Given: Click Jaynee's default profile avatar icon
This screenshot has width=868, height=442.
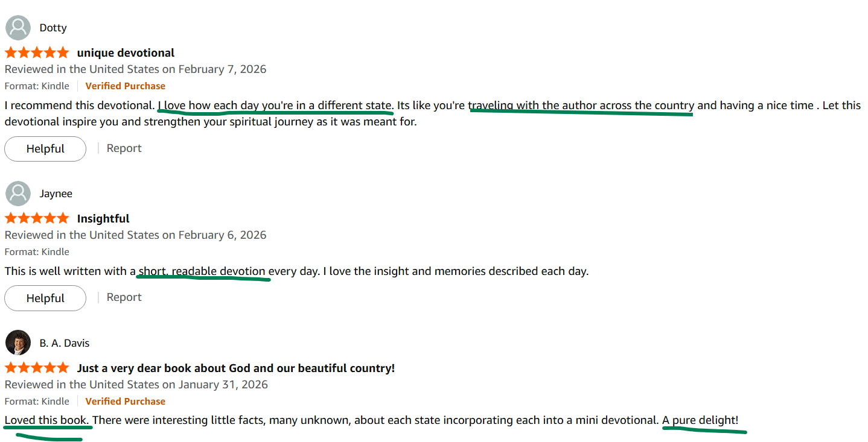Looking at the screenshot, I should coord(18,194).
